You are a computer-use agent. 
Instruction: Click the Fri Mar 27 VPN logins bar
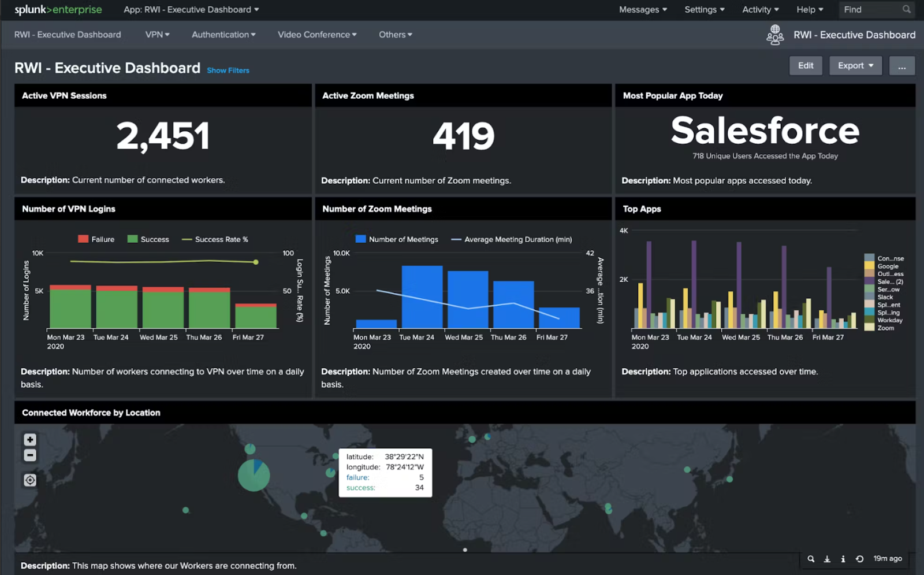point(256,316)
